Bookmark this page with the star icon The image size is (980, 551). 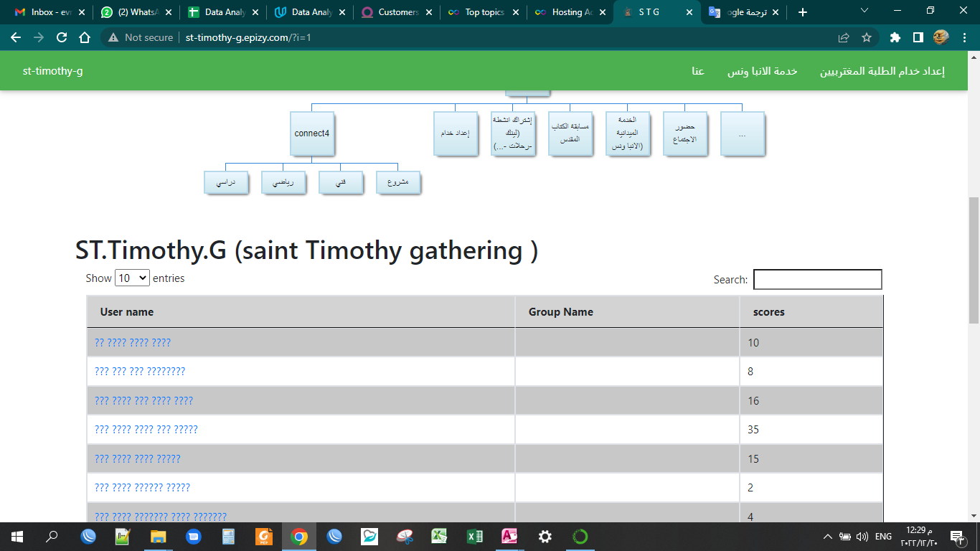[866, 37]
